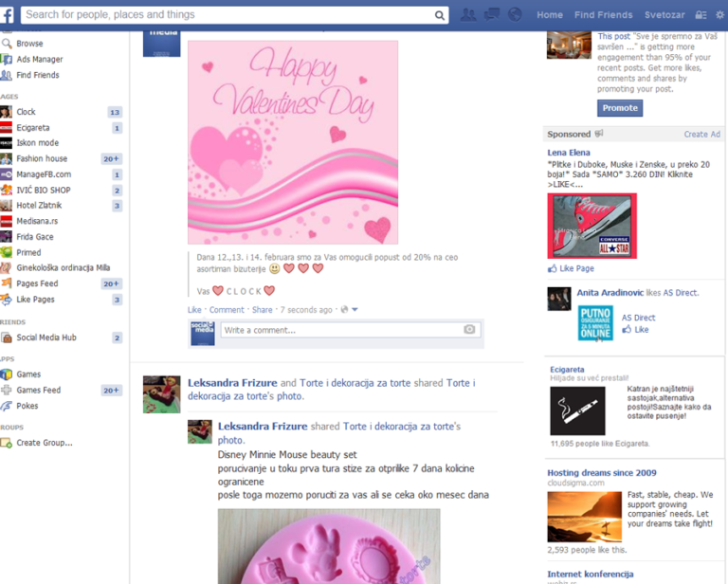Click the 7 seconds ago timestamp
The width and height of the screenshot is (728, 584).
click(306, 310)
